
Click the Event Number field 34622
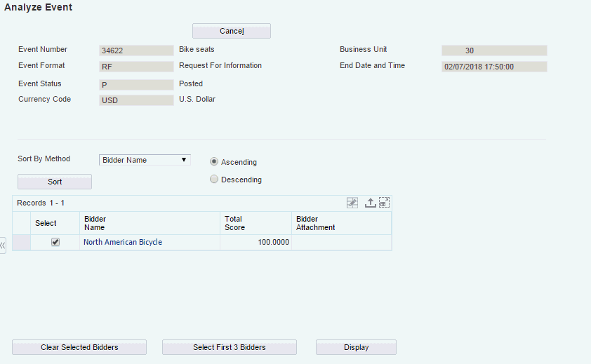[x=136, y=50]
